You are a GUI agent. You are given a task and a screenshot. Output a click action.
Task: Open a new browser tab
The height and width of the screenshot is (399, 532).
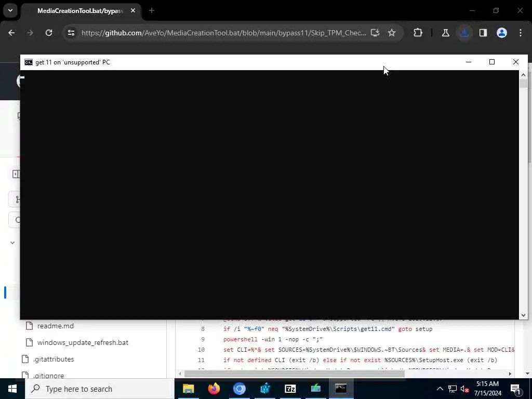pyautogui.click(x=152, y=11)
